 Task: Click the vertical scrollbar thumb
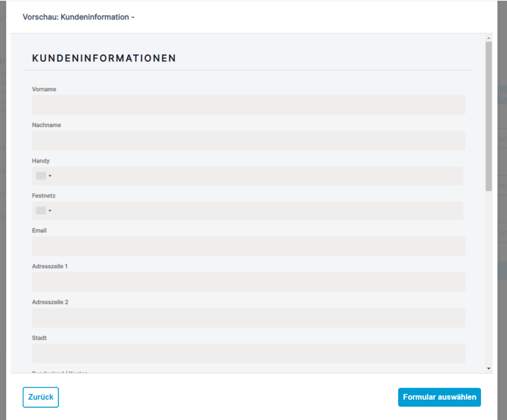pos(489,116)
